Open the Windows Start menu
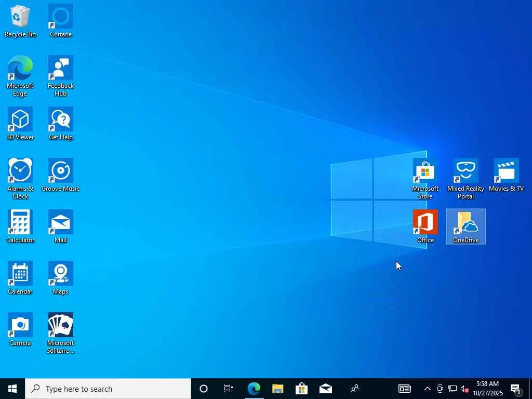This screenshot has height=399, width=532. click(x=12, y=389)
